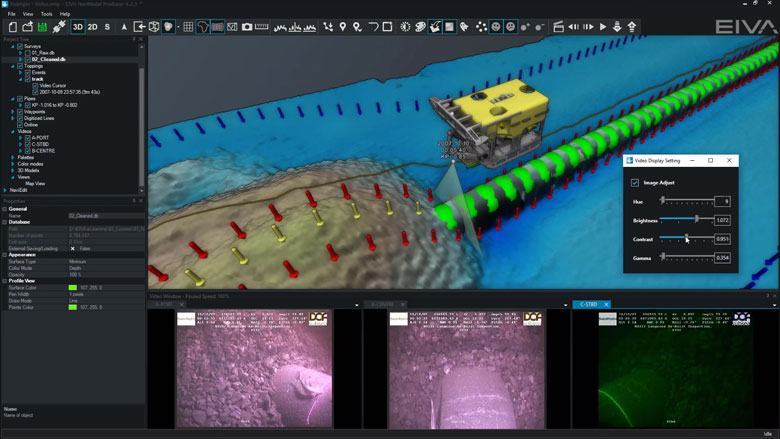Click the ruler measure tool icon

(x=262, y=27)
